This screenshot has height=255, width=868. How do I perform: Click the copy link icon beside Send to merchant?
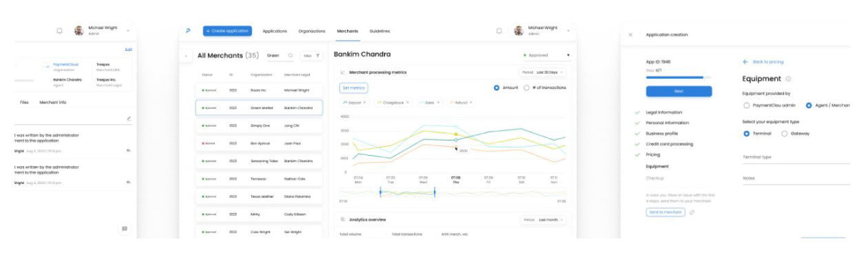tap(692, 212)
